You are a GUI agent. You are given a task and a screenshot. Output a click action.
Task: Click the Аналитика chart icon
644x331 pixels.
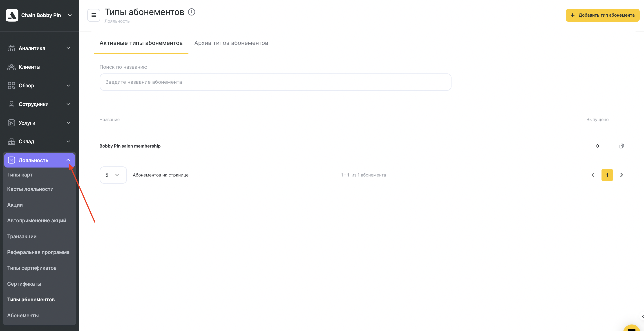(11, 48)
